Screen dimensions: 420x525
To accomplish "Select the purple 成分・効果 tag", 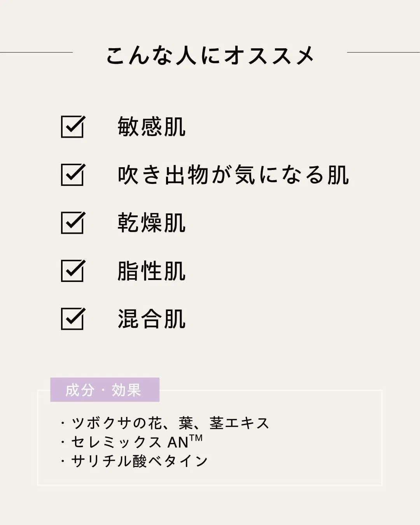I will (105, 390).
